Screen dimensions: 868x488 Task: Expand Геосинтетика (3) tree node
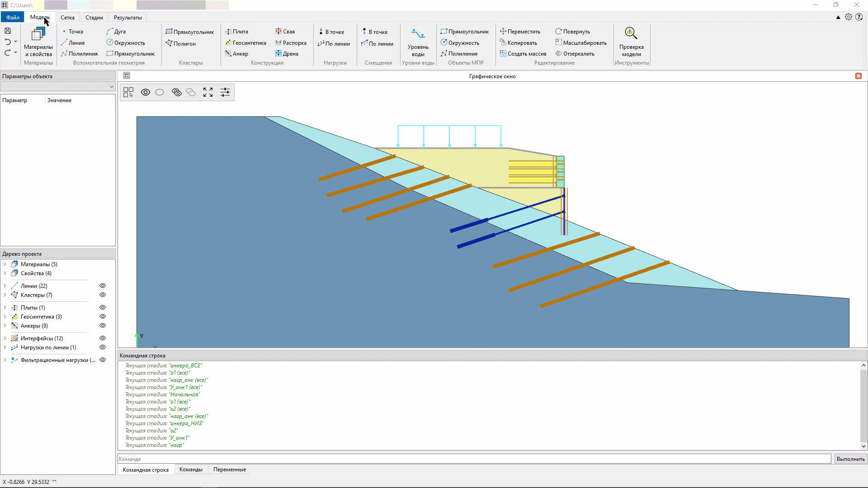pyautogui.click(x=5, y=317)
